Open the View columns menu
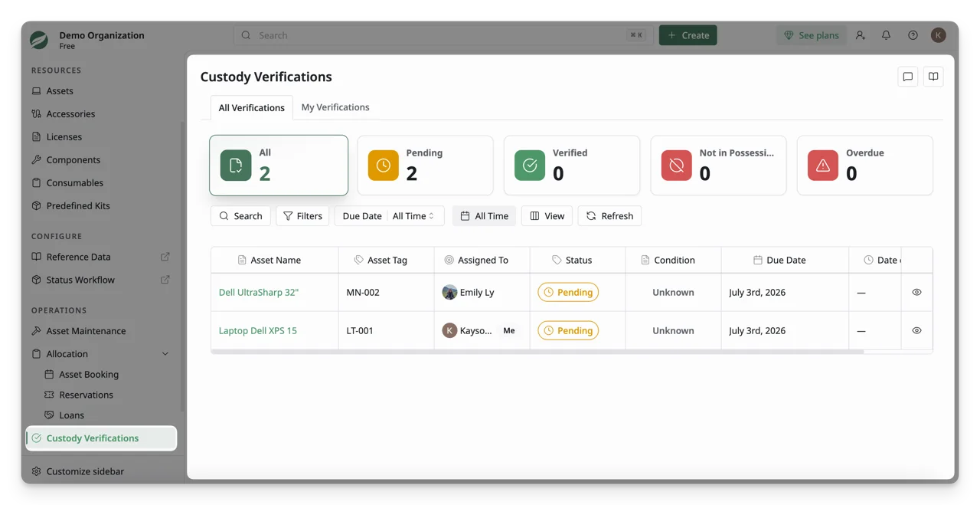 point(547,216)
